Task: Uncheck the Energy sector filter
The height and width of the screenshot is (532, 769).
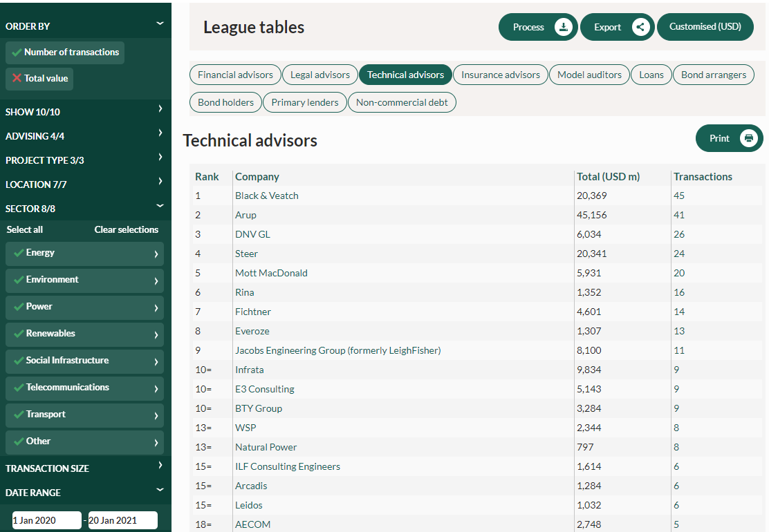Action: click(19, 253)
